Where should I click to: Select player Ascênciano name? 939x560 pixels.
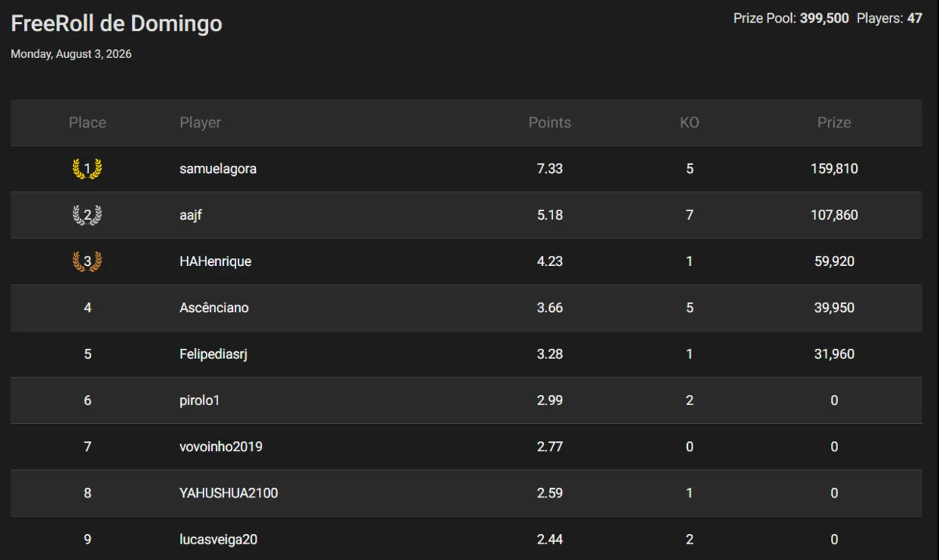pyautogui.click(x=214, y=307)
